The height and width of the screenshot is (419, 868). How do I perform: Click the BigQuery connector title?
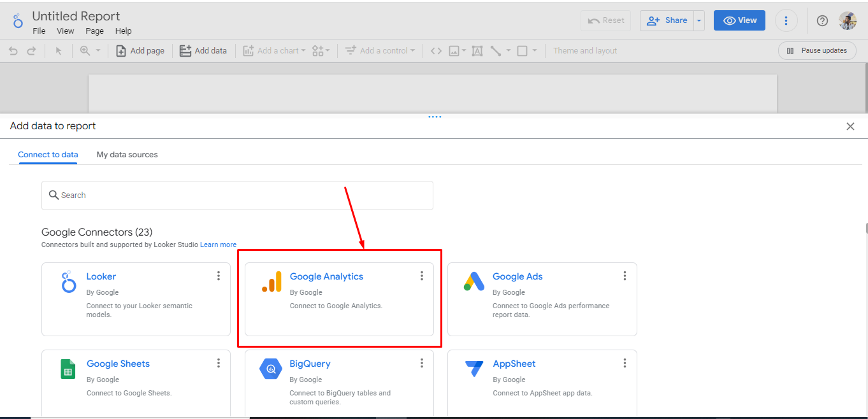310,364
